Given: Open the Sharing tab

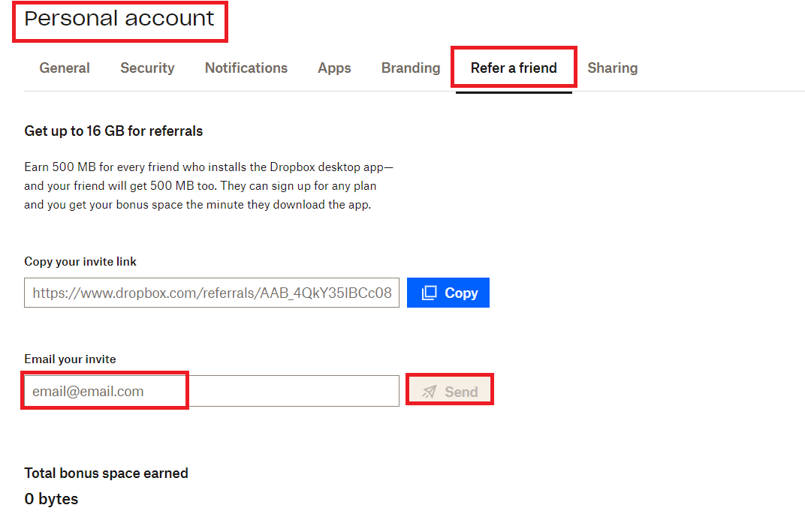Looking at the screenshot, I should 613,68.
